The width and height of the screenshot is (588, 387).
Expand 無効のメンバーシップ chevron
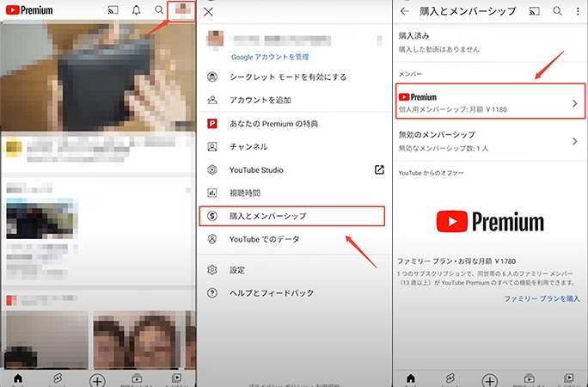575,141
